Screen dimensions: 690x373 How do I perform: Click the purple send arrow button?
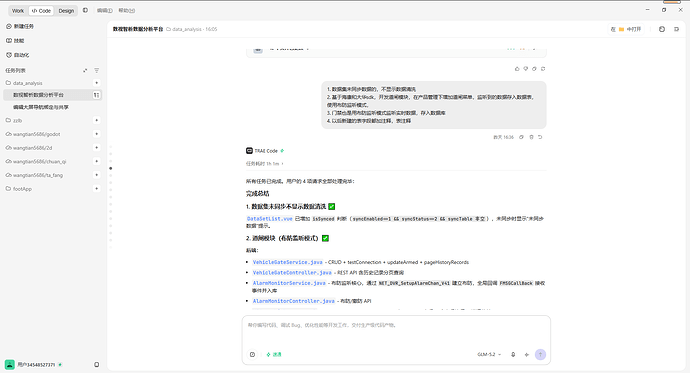(x=540, y=355)
